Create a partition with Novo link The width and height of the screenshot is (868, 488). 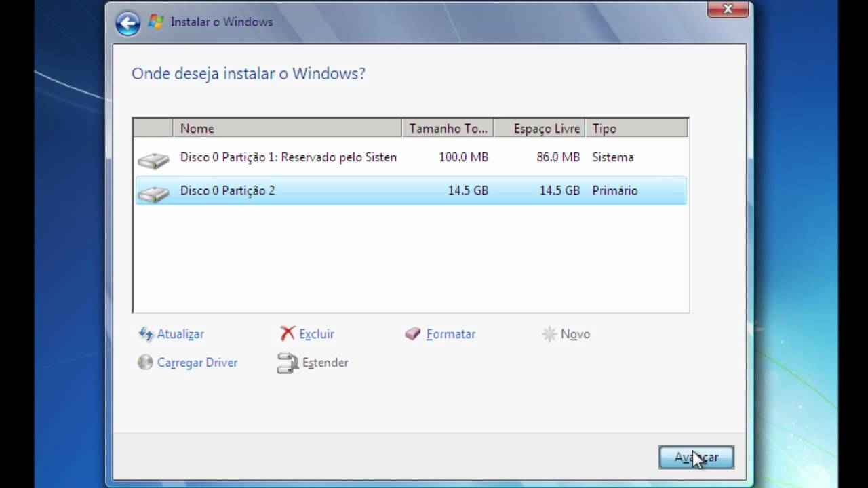pos(575,334)
